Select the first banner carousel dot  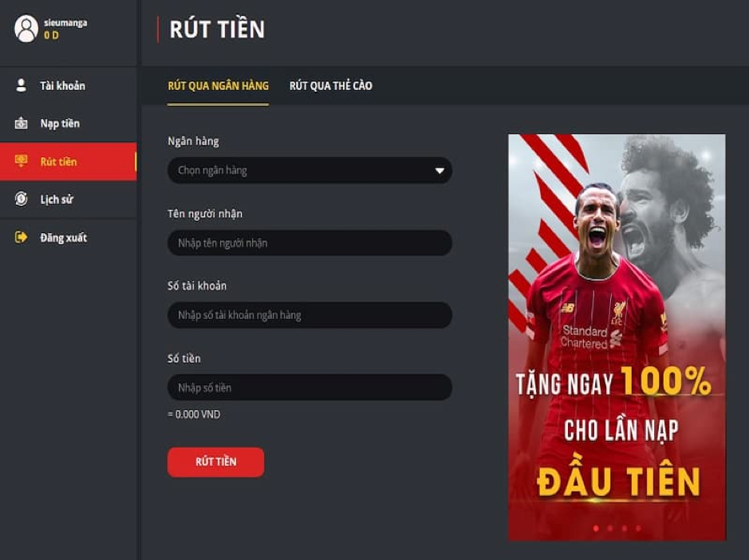[596, 528]
